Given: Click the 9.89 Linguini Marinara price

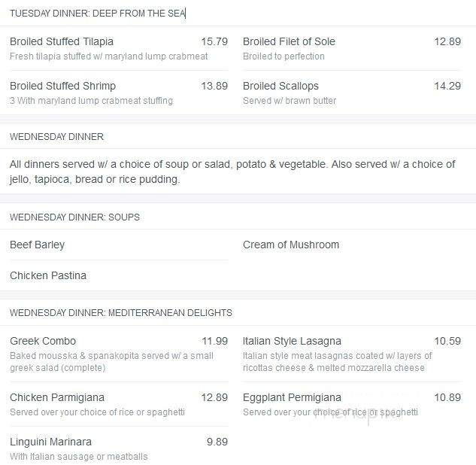Looking at the screenshot, I should [x=217, y=442].
